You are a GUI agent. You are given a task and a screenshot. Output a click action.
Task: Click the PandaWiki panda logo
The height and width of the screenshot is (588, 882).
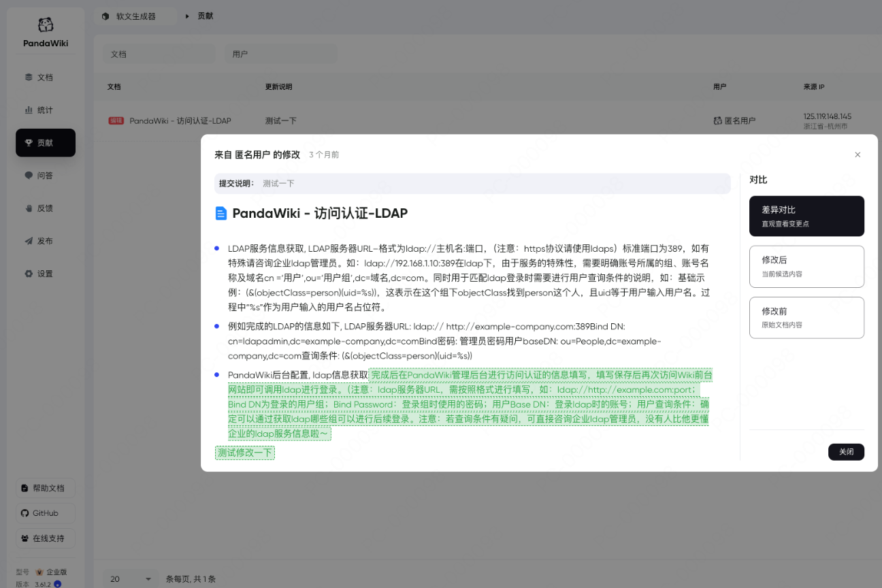coord(46,25)
